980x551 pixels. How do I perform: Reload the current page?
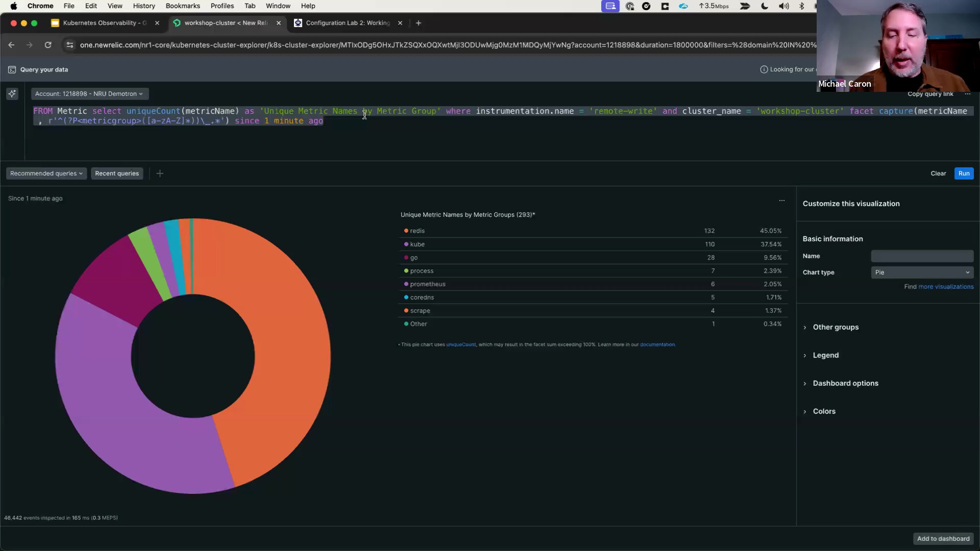pyautogui.click(x=48, y=45)
